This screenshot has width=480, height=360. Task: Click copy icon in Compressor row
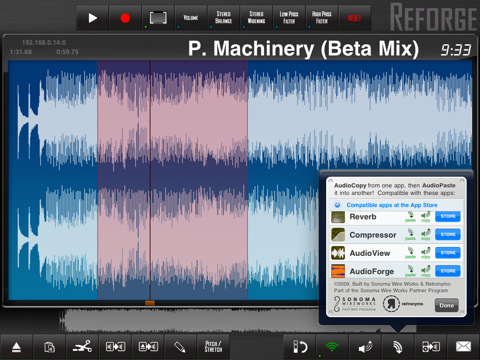pyautogui.click(x=426, y=235)
